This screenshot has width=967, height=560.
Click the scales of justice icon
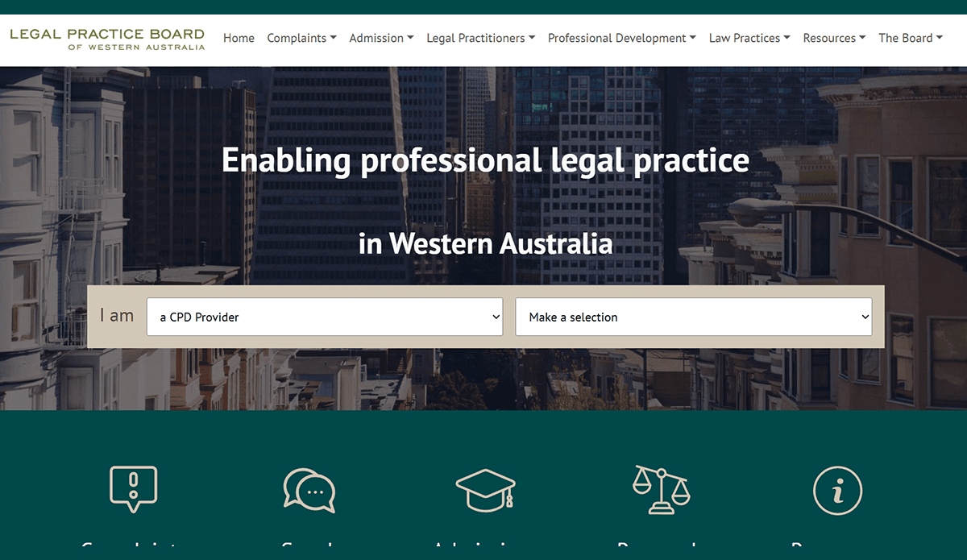pyautogui.click(x=662, y=489)
